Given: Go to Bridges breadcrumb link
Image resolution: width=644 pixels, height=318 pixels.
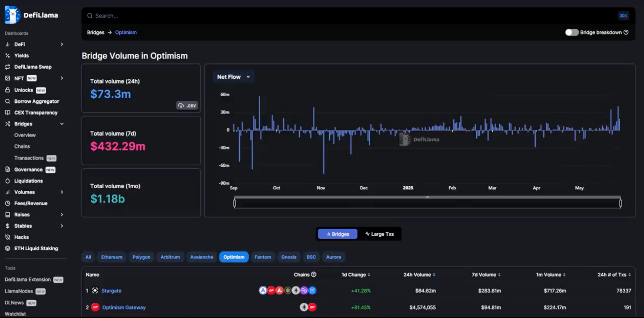Looking at the screenshot, I should pos(96,32).
